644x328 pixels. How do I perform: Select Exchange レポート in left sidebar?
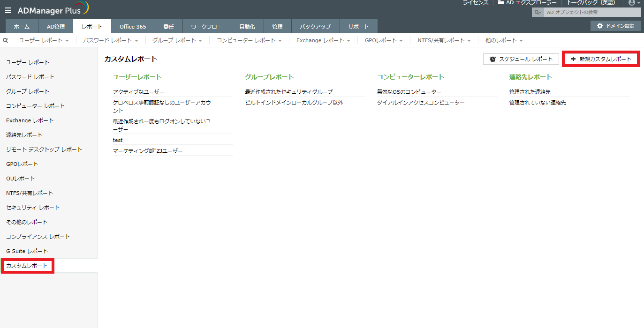pyautogui.click(x=30, y=120)
